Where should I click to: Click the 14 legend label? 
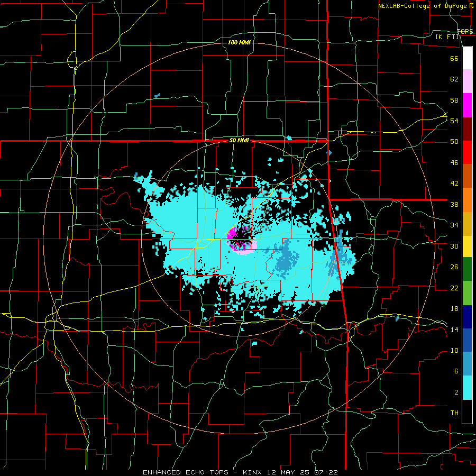tap(454, 329)
